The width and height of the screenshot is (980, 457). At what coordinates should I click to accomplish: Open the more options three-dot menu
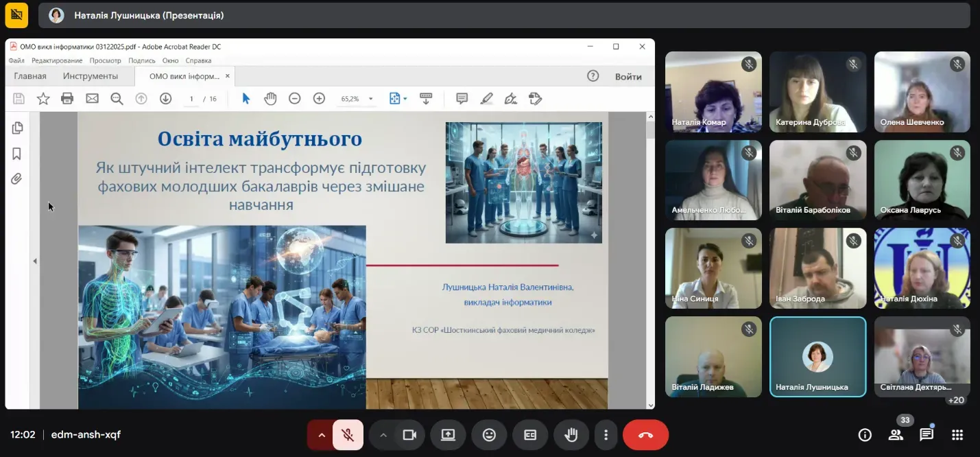[606, 434]
